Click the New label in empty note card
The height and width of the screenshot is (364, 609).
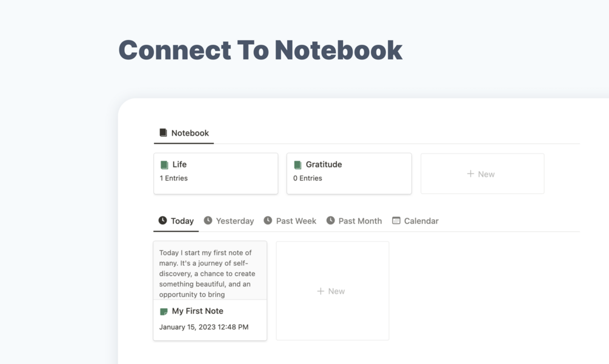(x=336, y=291)
